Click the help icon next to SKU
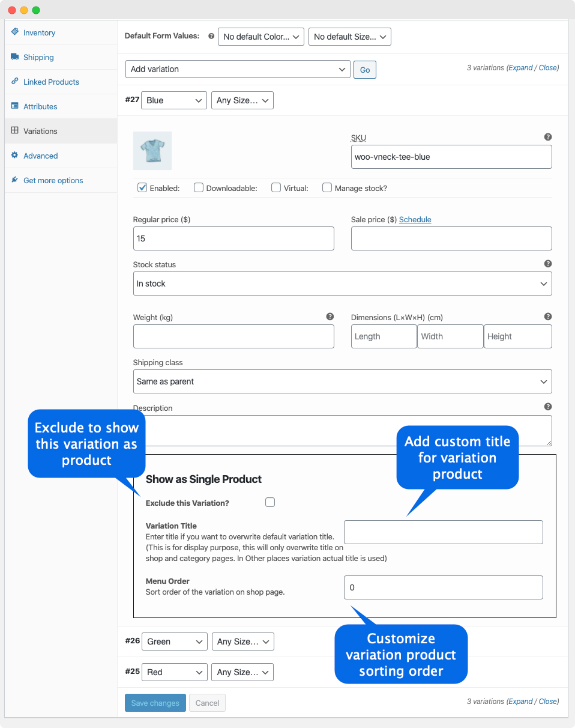Viewport: 575px width, 728px height. click(547, 137)
